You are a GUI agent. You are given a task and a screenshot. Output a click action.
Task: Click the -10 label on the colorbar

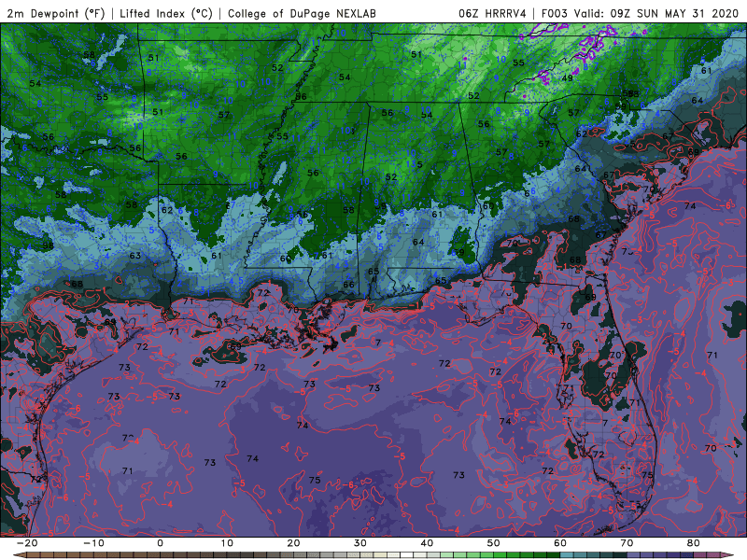click(x=93, y=543)
